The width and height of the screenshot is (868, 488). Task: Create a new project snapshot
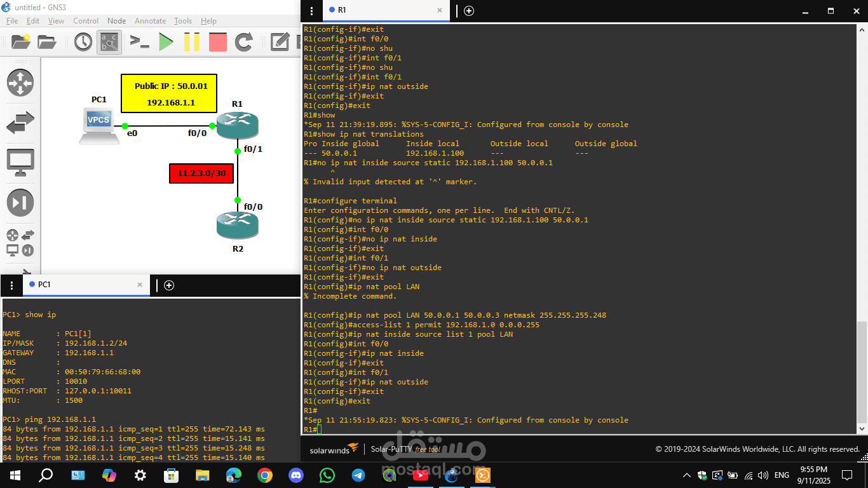tap(84, 42)
